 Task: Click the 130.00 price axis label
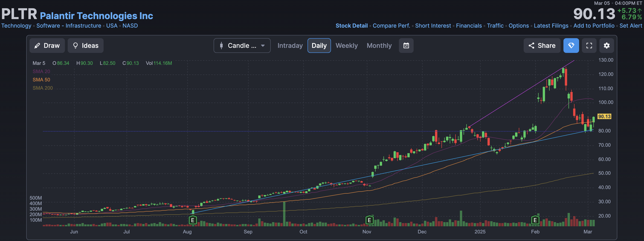[606, 60]
